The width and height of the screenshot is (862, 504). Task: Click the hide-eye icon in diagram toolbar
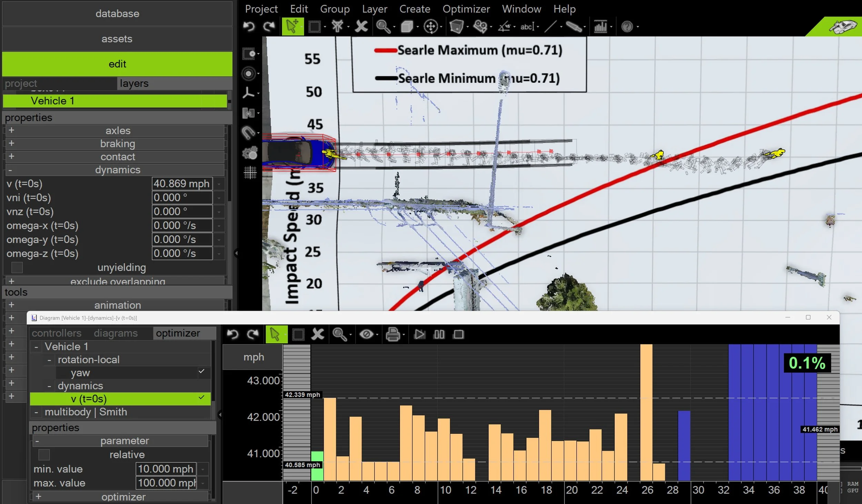(x=366, y=334)
